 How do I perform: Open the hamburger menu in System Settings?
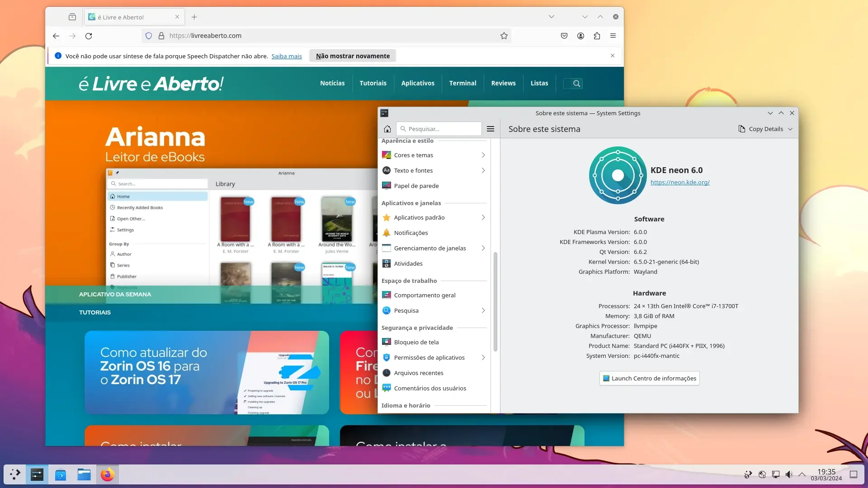pyautogui.click(x=491, y=129)
